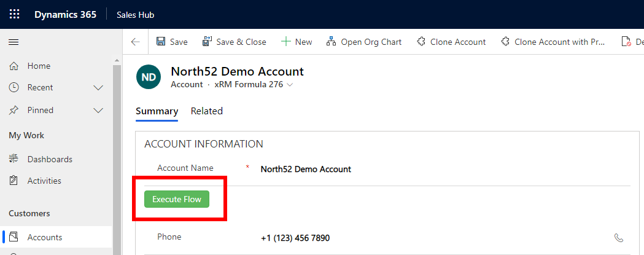This screenshot has width=644, height=255.
Task: Expand the Recent list chevron
Action: (x=98, y=88)
